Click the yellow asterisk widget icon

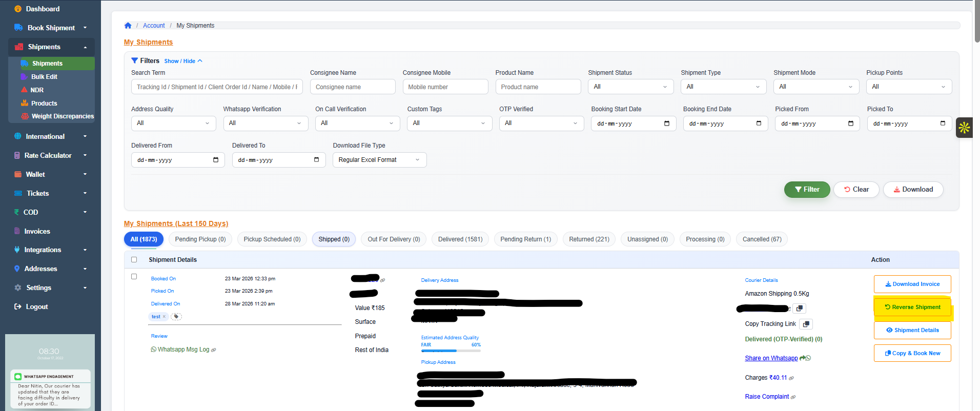(x=964, y=128)
